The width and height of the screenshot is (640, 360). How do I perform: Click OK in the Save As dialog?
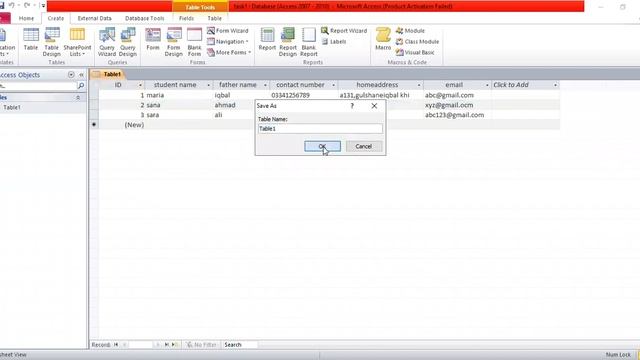[x=322, y=146]
